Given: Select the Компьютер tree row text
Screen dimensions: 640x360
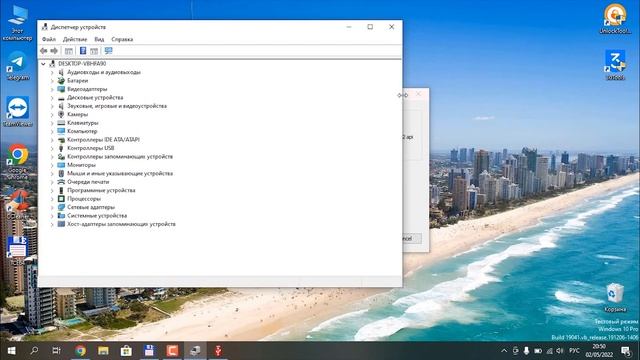Looking at the screenshot, I should 82,131.
